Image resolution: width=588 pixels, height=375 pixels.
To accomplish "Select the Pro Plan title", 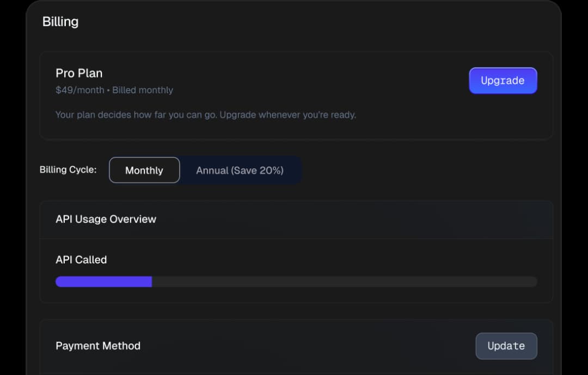I will click(79, 72).
